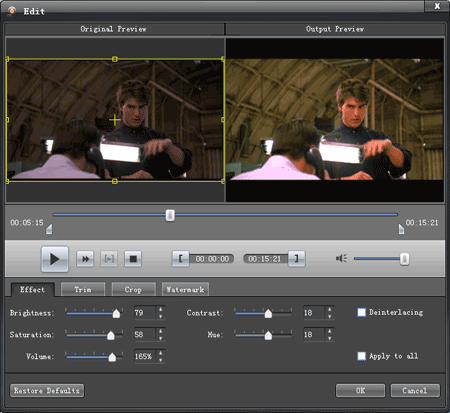Enable the Deinterlacing checkbox
This screenshot has width=450, height=413.
click(x=361, y=312)
